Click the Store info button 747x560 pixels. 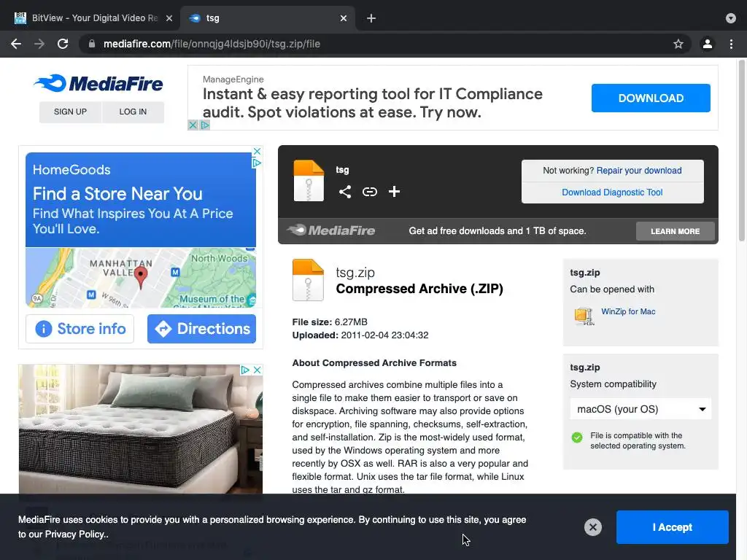80,329
